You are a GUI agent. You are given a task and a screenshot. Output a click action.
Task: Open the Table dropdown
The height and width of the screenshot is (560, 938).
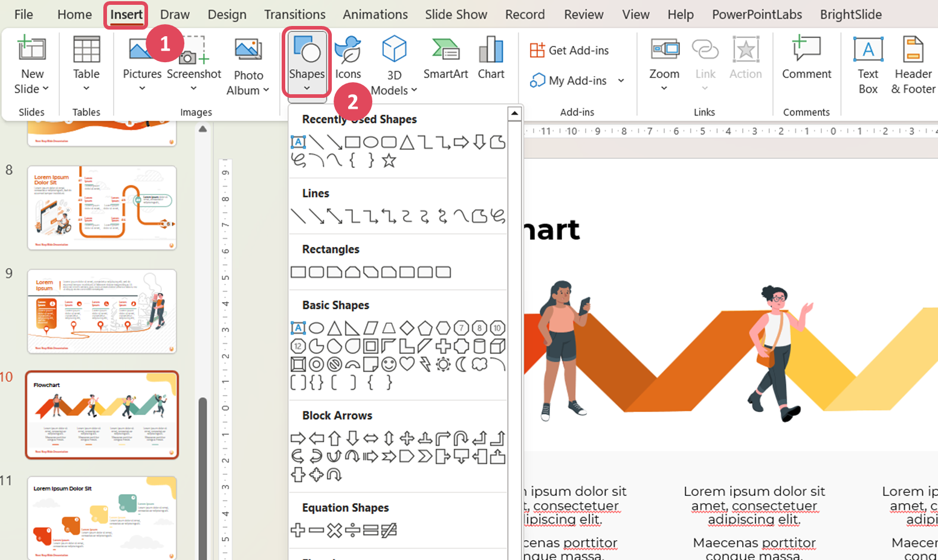click(86, 89)
